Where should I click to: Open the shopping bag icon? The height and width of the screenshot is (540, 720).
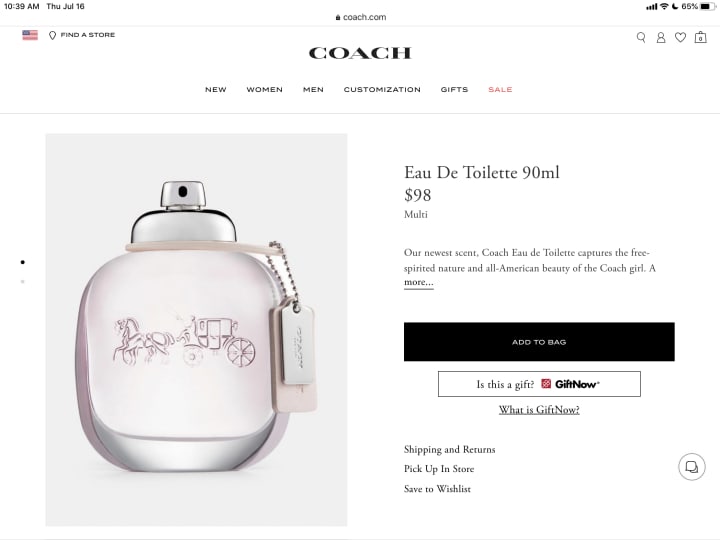pyautogui.click(x=700, y=37)
